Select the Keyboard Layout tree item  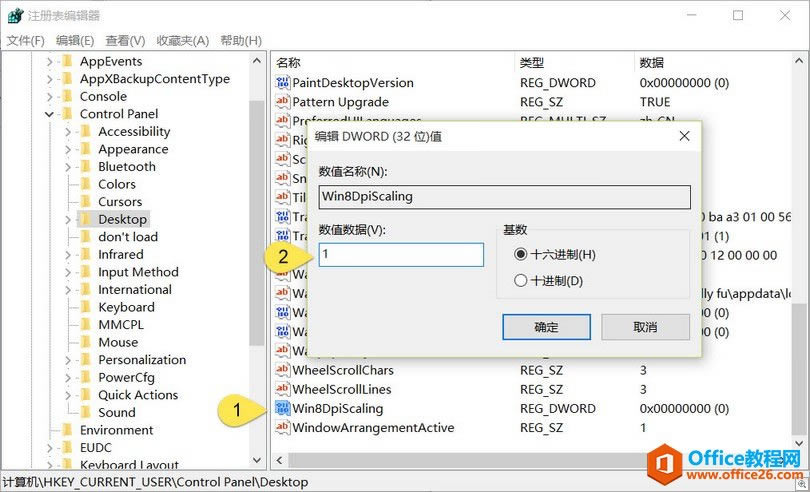click(129, 465)
